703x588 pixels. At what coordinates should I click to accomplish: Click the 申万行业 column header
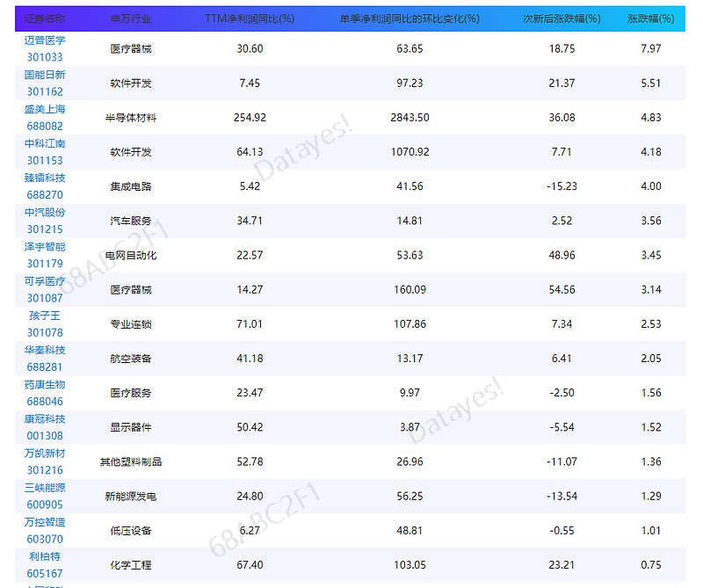tap(130, 18)
